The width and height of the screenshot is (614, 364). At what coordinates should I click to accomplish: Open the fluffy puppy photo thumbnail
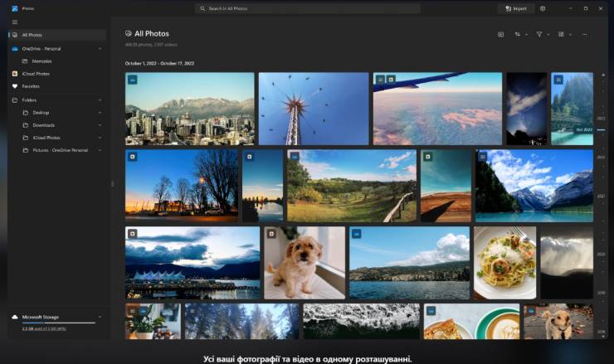[305, 263]
